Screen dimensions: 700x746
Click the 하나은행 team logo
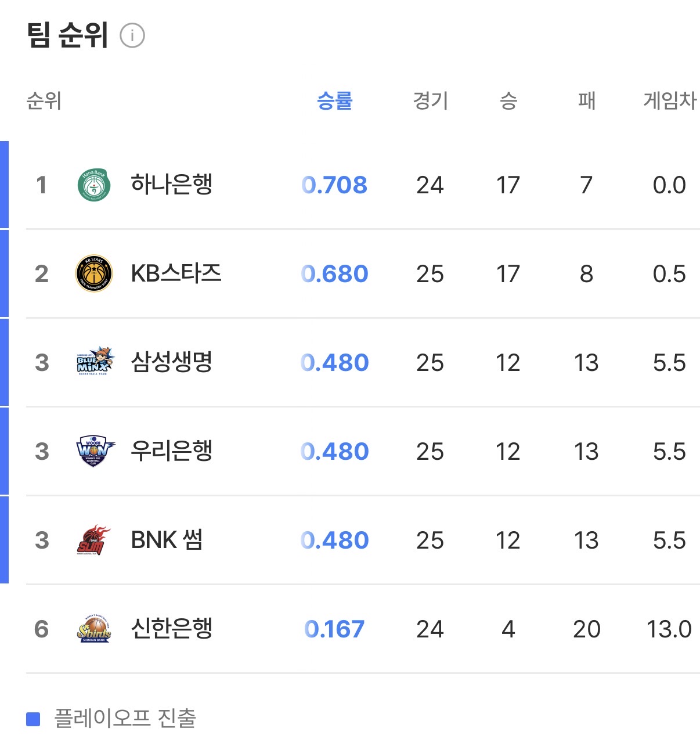pos(93,185)
